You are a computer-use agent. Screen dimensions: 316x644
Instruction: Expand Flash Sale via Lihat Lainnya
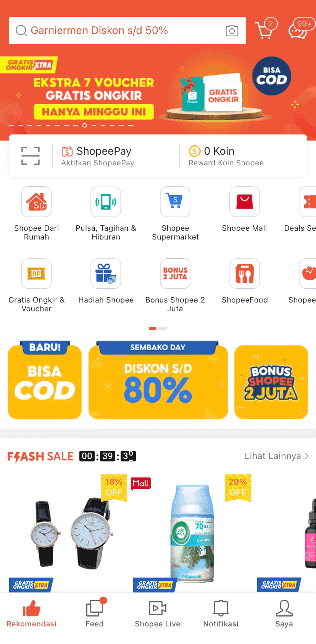click(277, 456)
